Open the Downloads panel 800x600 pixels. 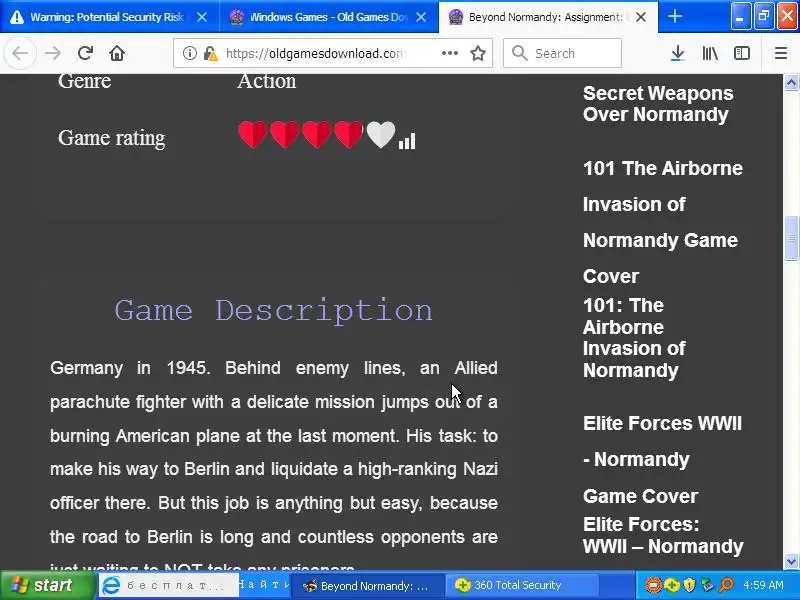pyautogui.click(x=677, y=53)
